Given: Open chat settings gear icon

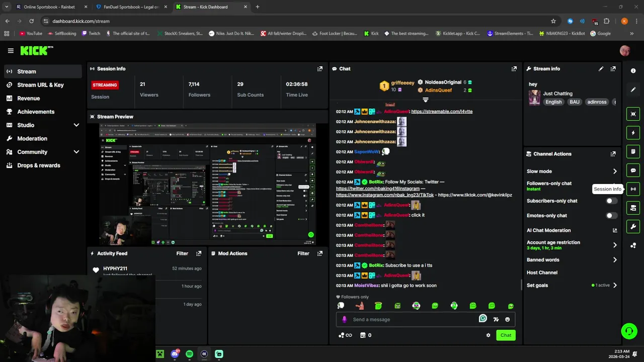Looking at the screenshot, I should point(488,335).
